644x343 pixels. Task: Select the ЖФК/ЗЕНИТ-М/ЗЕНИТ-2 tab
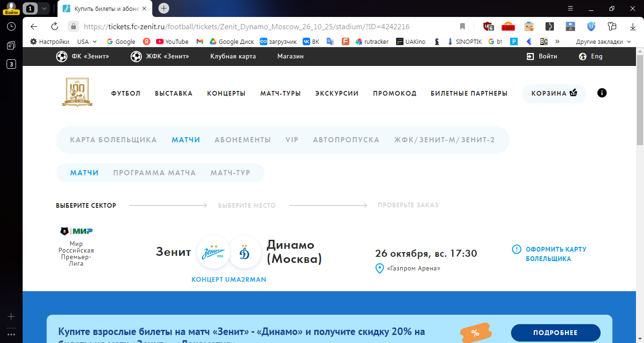click(x=445, y=140)
